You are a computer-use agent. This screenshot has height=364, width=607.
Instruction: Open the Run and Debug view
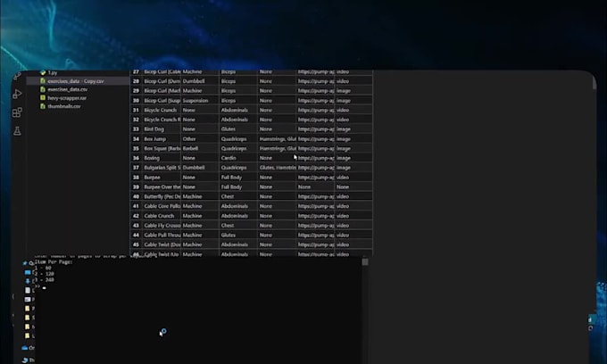[x=17, y=94]
